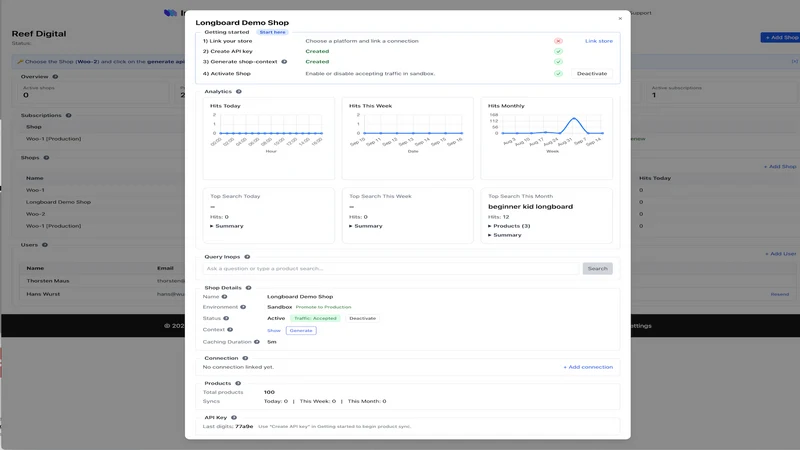Click the Generate context button
Viewport: 800px width, 450px height.
[x=301, y=331]
